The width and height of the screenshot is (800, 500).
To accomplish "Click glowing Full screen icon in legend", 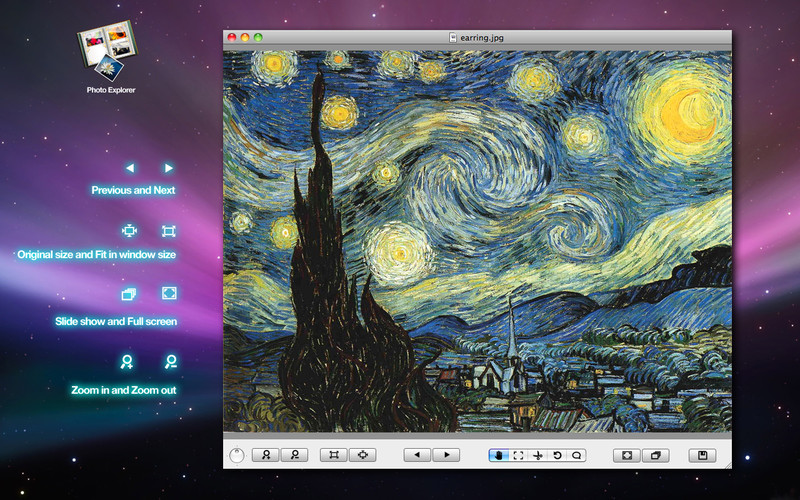I will point(169,293).
